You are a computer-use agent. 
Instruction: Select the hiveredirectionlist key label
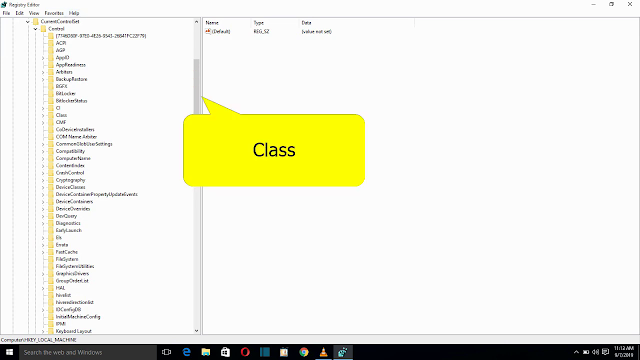coord(75,302)
